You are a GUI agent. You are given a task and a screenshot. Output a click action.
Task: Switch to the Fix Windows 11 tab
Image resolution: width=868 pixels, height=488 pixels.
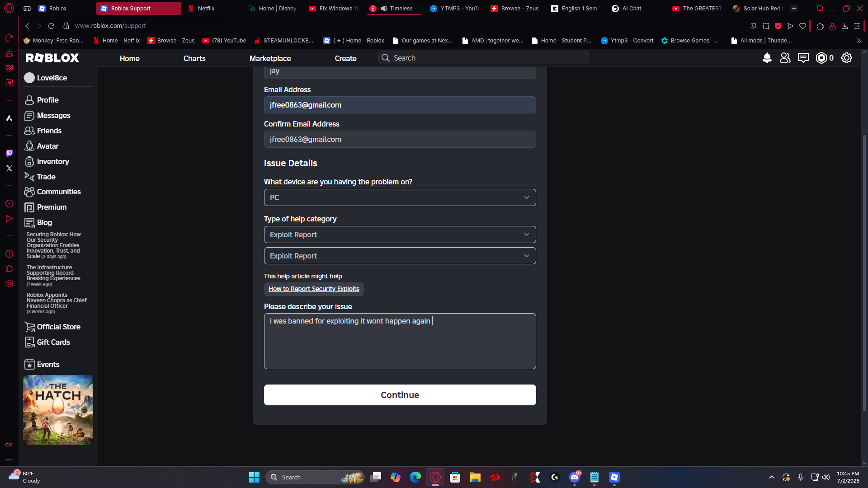pos(334,8)
